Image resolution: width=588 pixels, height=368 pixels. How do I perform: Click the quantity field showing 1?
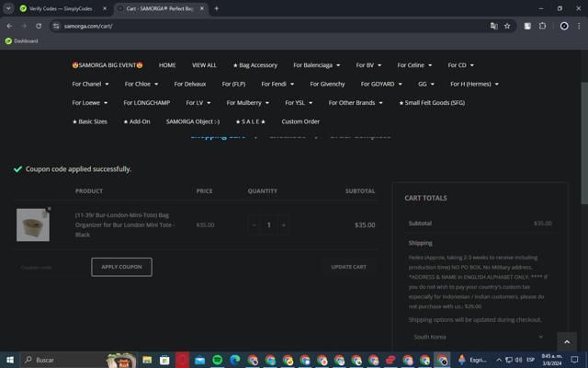(269, 224)
